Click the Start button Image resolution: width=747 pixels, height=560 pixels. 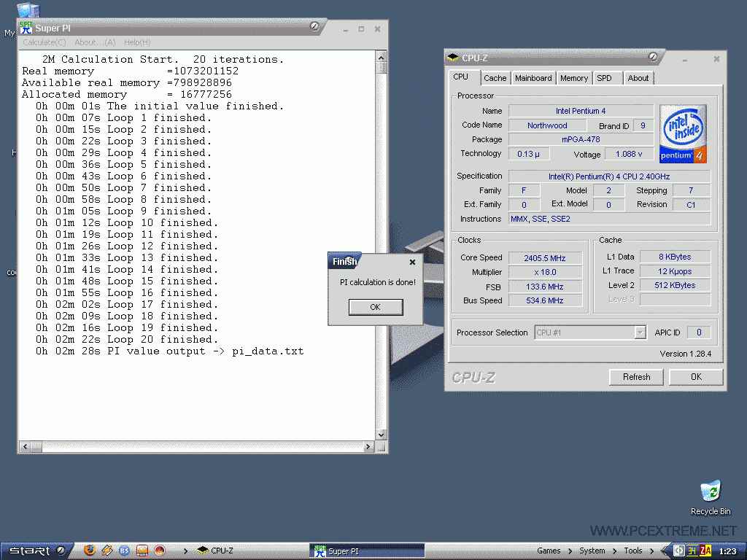click(x=31, y=551)
